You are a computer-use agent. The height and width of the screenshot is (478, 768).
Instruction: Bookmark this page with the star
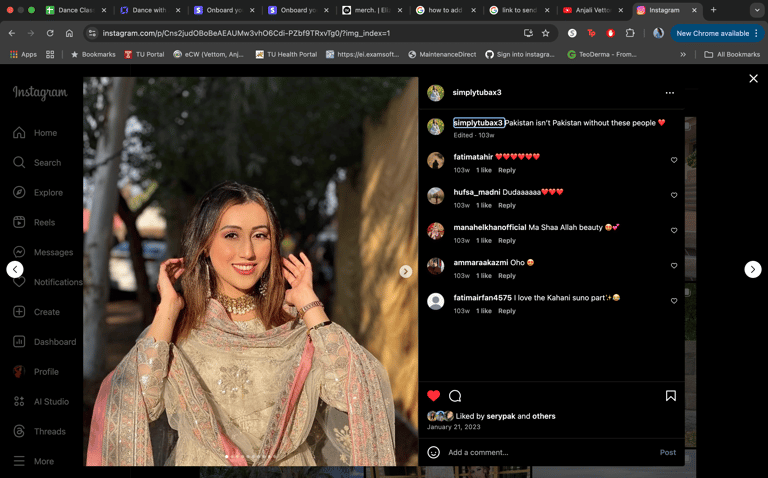pos(546,33)
